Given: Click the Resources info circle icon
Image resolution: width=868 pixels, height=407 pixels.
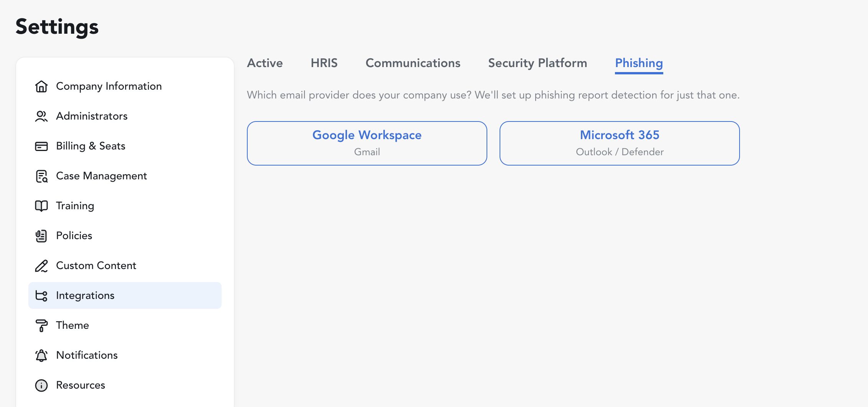Looking at the screenshot, I should pyautogui.click(x=41, y=385).
